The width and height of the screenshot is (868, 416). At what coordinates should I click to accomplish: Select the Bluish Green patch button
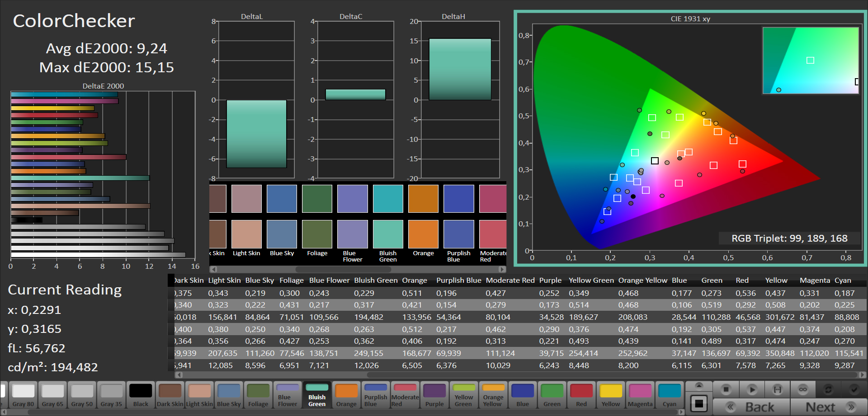click(317, 395)
